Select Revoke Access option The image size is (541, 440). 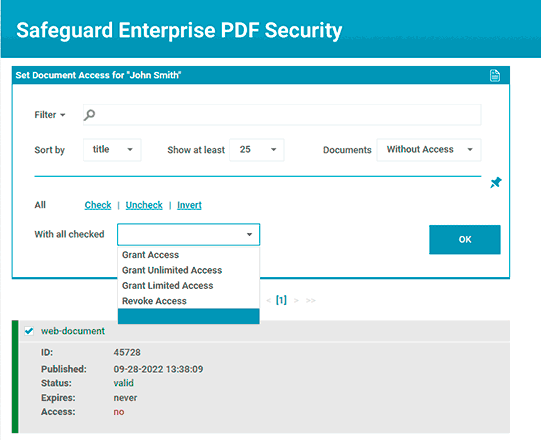click(x=154, y=301)
